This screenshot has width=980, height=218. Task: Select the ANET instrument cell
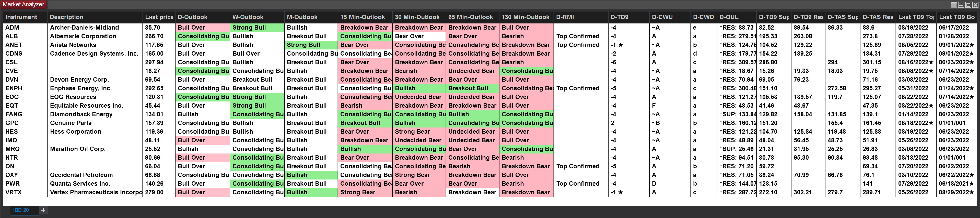pyautogui.click(x=25, y=45)
